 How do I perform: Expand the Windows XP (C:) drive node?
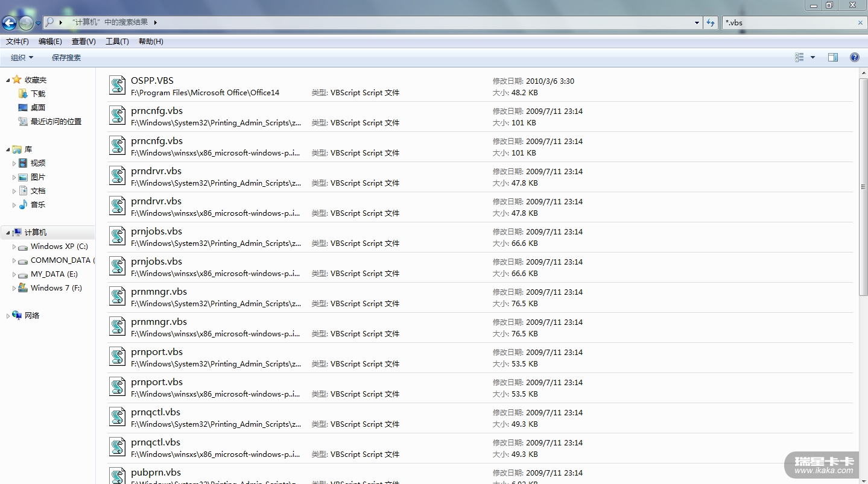(x=14, y=247)
